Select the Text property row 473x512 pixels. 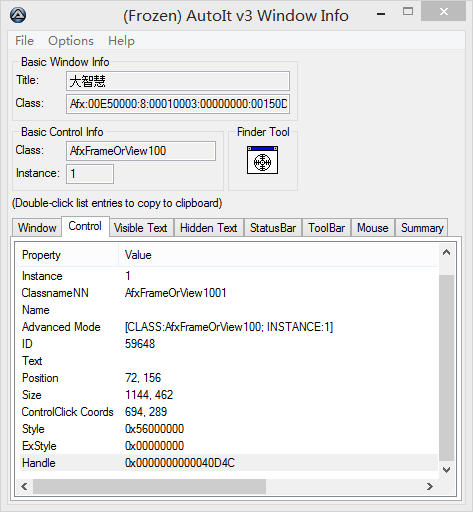point(228,361)
